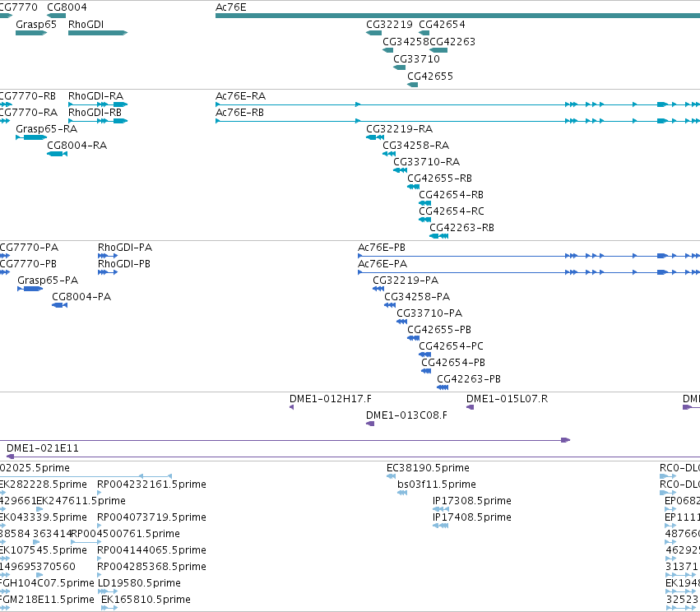Click EST label RP004144065.5prime
The height and width of the screenshot is (612, 700).
(x=152, y=551)
